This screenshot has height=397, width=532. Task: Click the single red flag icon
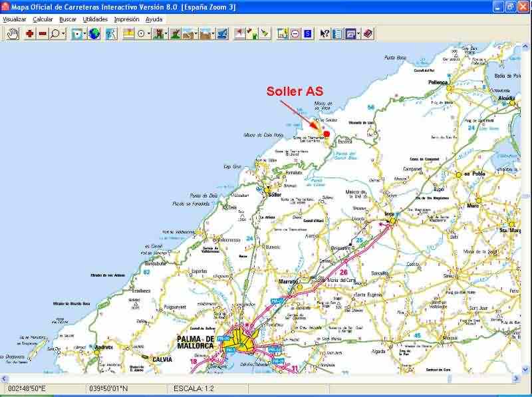(239, 34)
